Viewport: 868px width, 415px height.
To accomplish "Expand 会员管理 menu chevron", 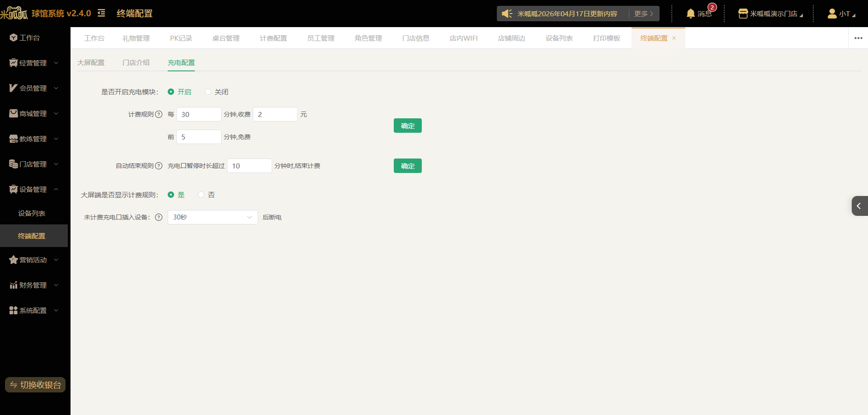I will (x=56, y=88).
